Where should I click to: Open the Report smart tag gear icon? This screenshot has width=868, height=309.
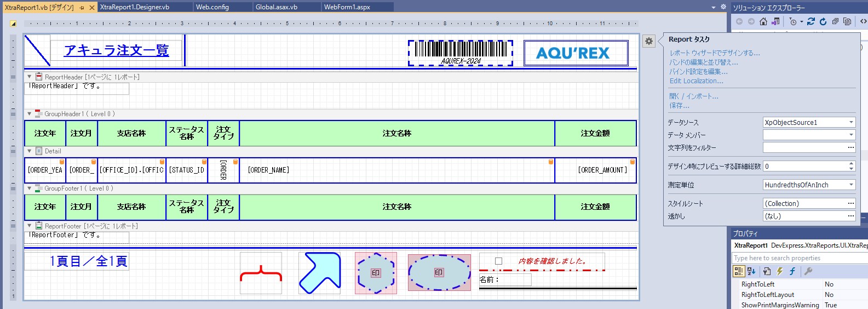(x=649, y=41)
